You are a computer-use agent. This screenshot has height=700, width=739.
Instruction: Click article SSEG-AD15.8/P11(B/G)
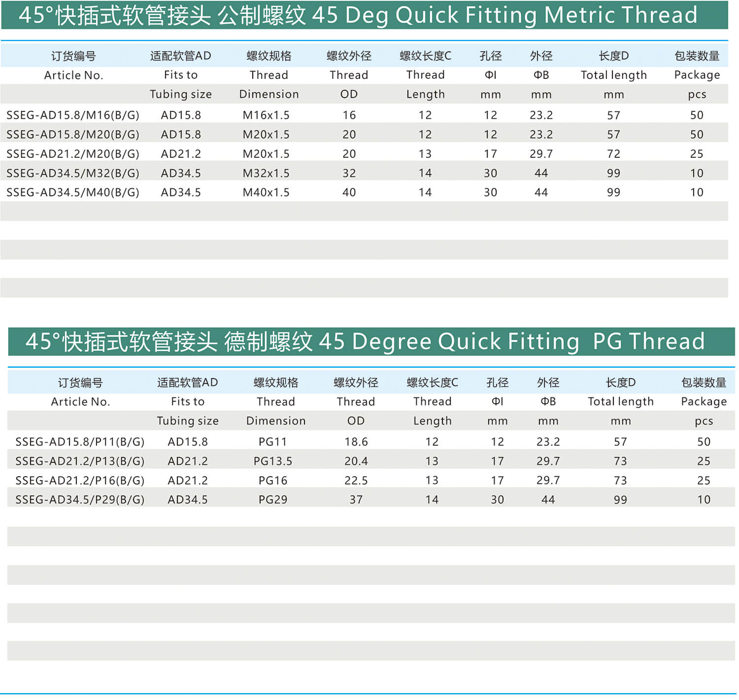(80, 442)
